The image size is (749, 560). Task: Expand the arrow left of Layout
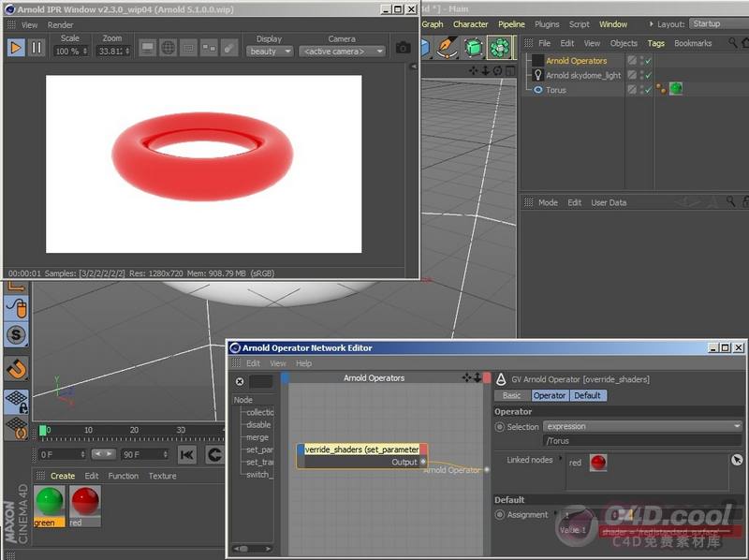click(x=651, y=24)
